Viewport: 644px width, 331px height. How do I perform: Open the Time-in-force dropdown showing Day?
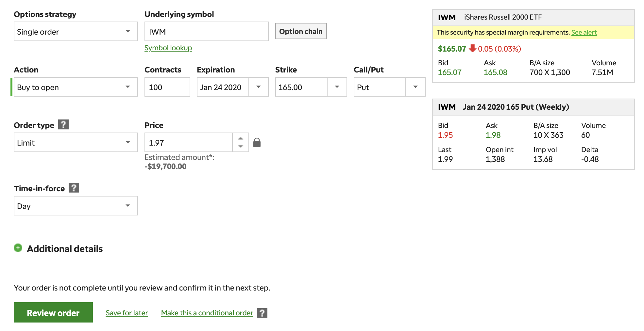(76, 206)
